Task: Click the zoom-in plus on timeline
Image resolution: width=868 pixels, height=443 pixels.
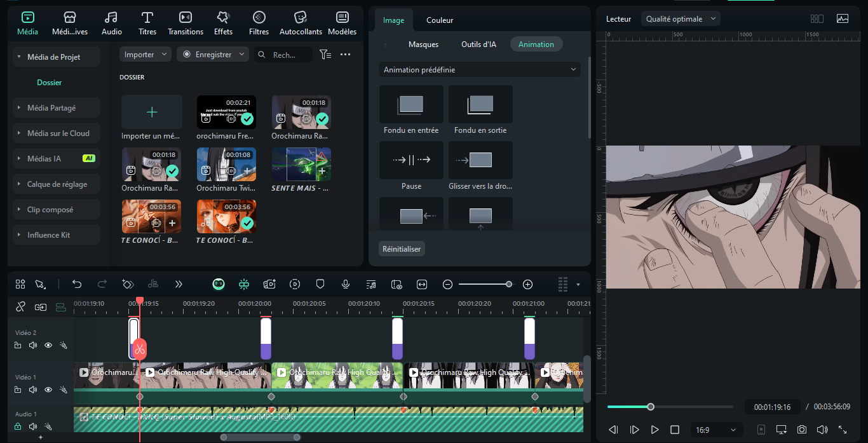Action: click(527, 284)
